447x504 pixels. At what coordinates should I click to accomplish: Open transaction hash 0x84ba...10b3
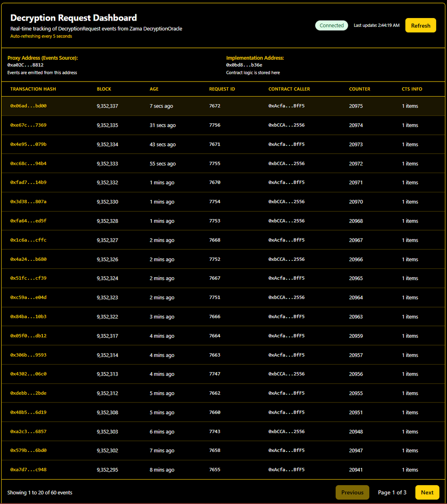[29, 317]
